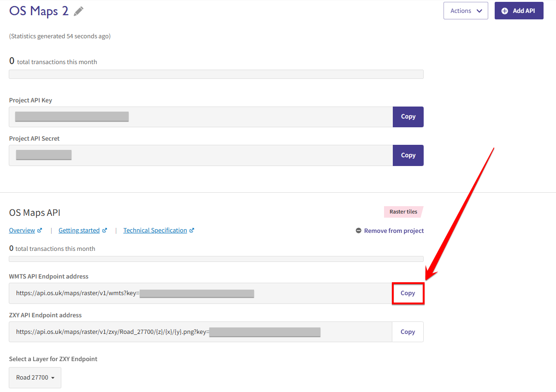Click the Project API Key field

point(201,117)
